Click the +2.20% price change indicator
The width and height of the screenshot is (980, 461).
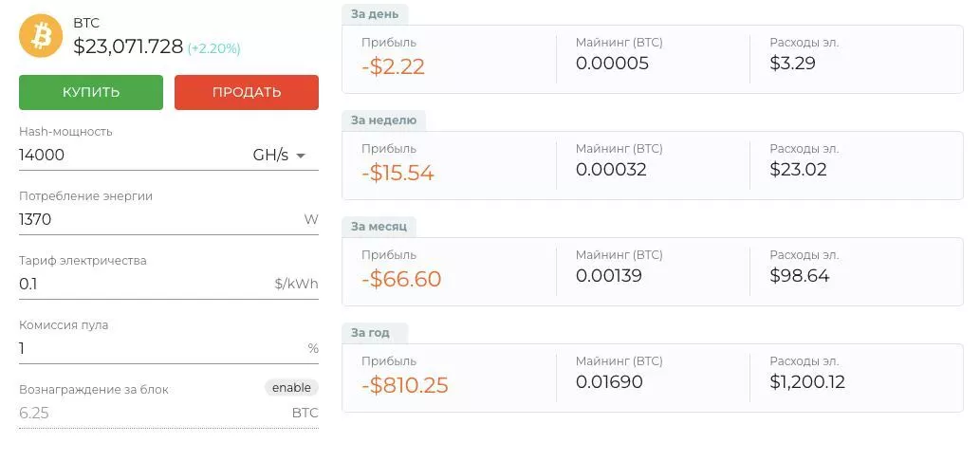click(214, 47)
